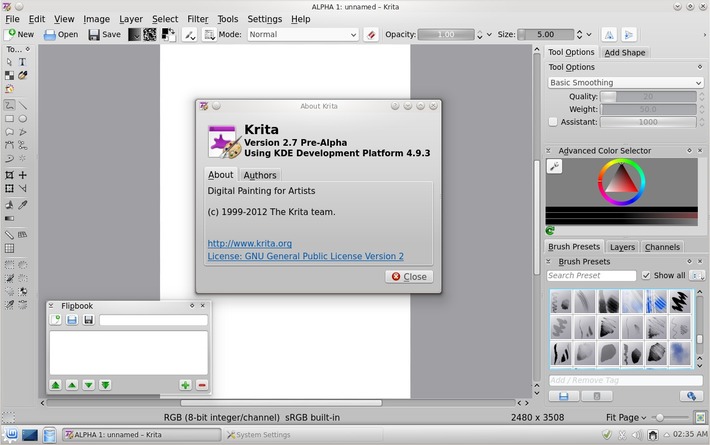Click the red minus in Flipbook
Image resolution: width=710 pixels, height=445 pixels.
point(201,385)
